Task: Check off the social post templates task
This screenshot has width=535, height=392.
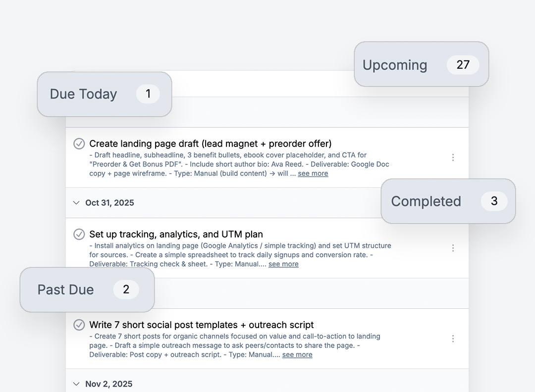Action: coord(79,325)
